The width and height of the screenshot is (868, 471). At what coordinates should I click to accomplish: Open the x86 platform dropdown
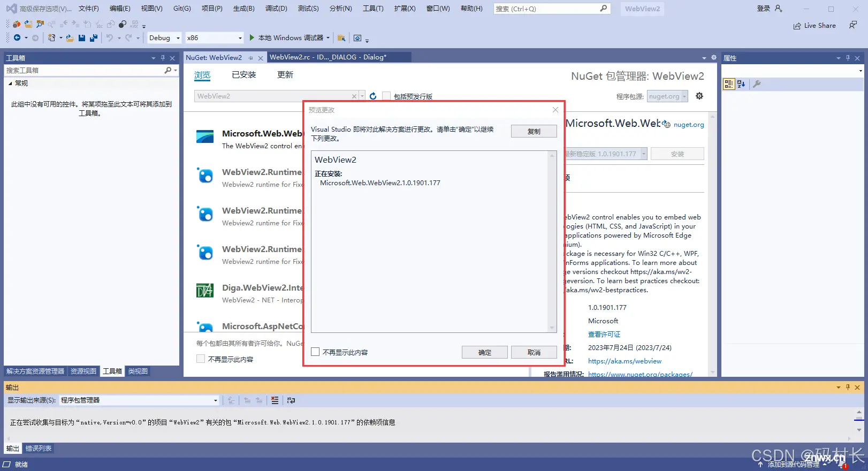215,38
